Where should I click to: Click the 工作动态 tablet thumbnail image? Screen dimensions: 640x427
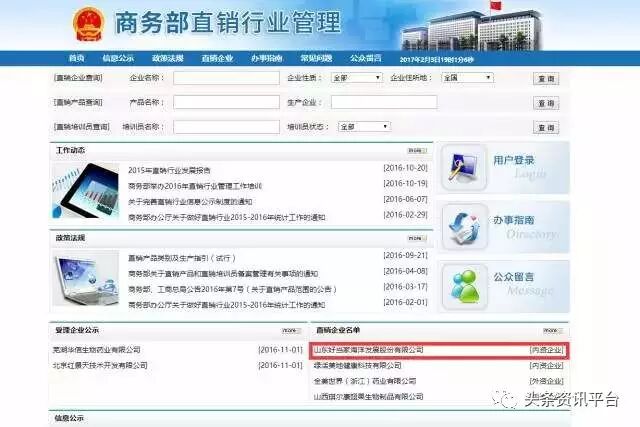tap(86, 191)
